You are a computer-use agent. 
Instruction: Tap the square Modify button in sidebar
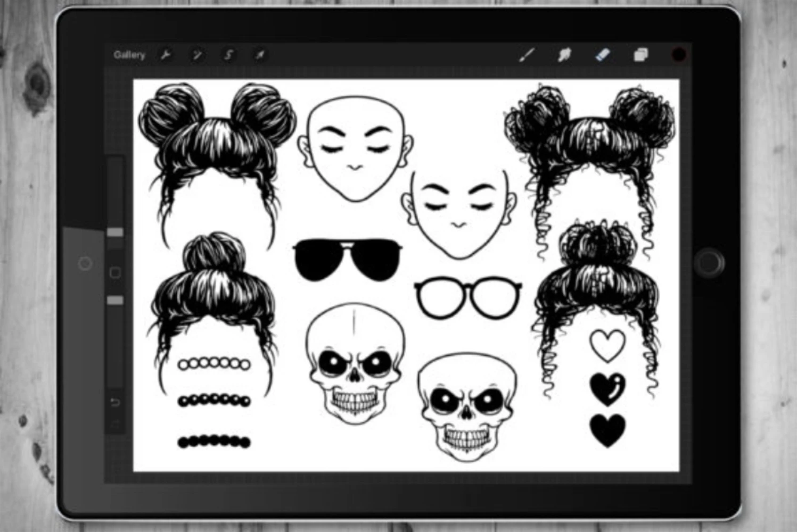[115, 273]
